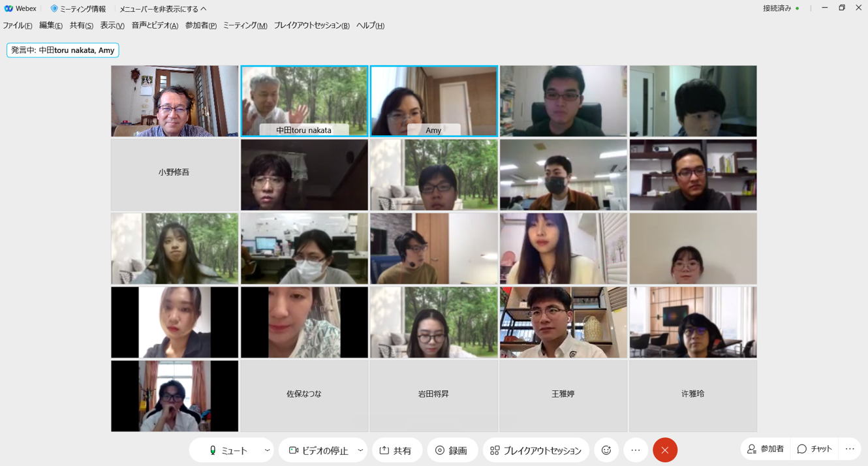Image resolution: width=868 pixels, height=466 pixels.
Task: Open the チャット chat panel
Action: point(814,449)
